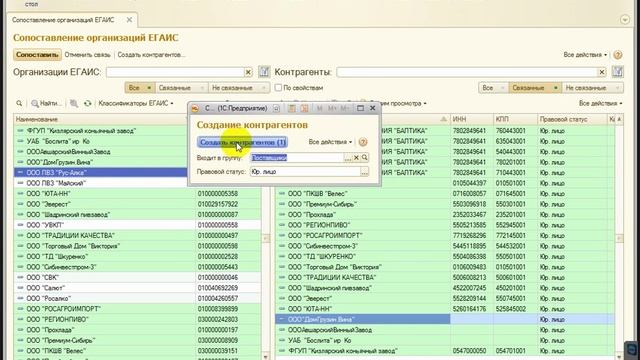This screenshot has height=360, width=640.
Task: Select ООО "УВКП" row in left list
Action: point(137,225)
